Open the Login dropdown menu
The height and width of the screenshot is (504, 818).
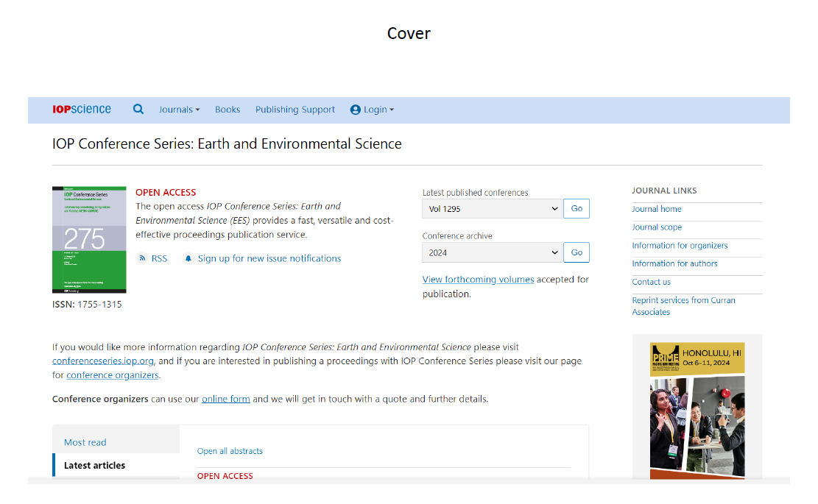click(378, 110)
